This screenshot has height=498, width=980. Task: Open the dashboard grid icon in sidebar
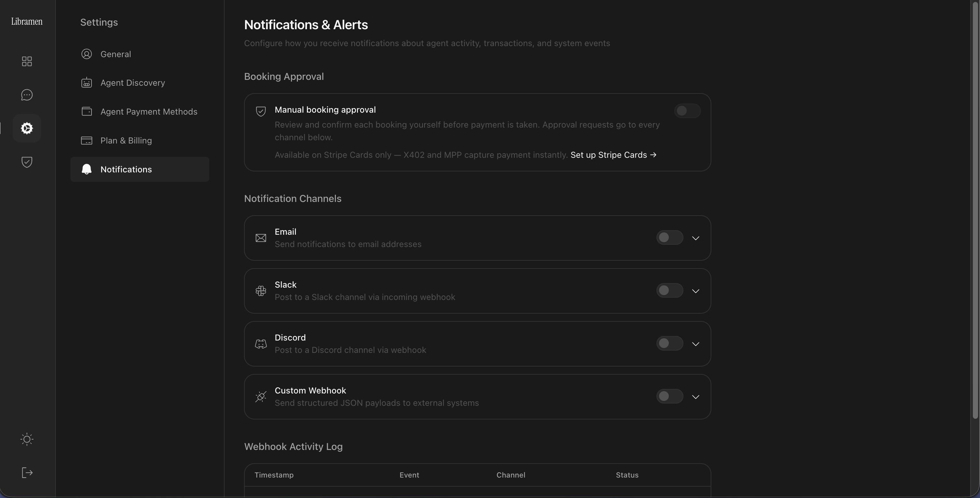pyautogui.click(x=27, y=61)
